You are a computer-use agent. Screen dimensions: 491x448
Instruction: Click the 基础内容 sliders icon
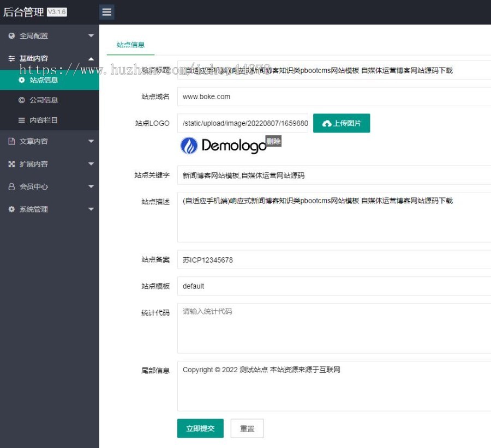pyautogui.click(x=11, y=58)
